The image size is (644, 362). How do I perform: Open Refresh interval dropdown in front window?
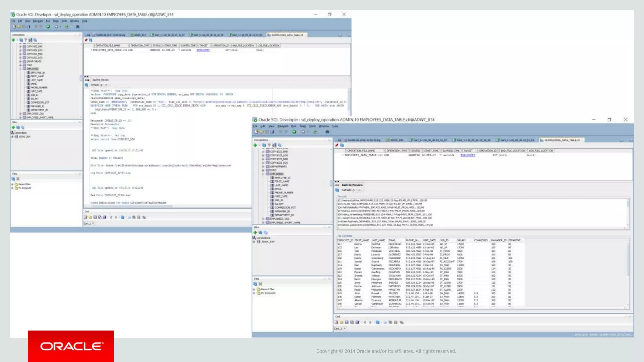tap(359, 190)
